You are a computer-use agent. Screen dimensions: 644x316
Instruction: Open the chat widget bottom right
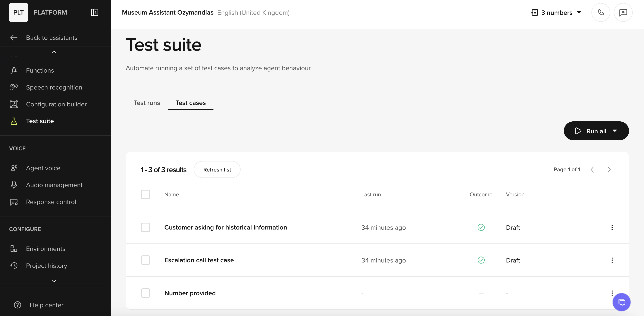coord(622,302)
